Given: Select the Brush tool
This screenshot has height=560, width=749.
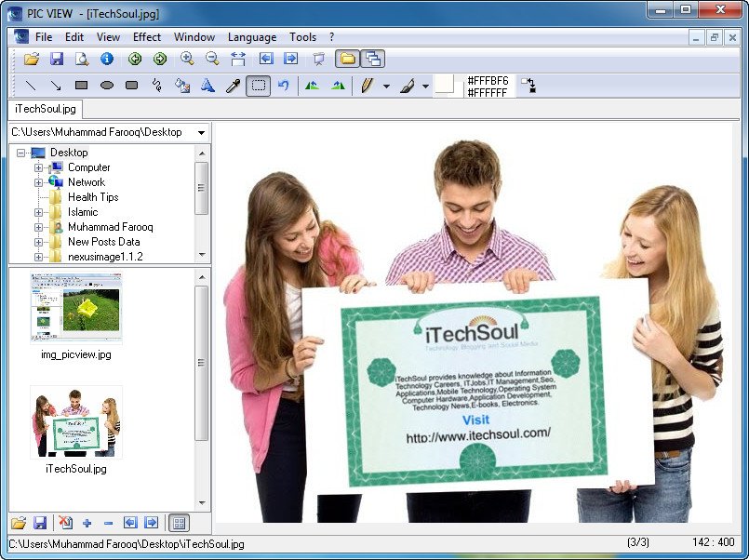Looking at the screenshot, I should (407, 86).
